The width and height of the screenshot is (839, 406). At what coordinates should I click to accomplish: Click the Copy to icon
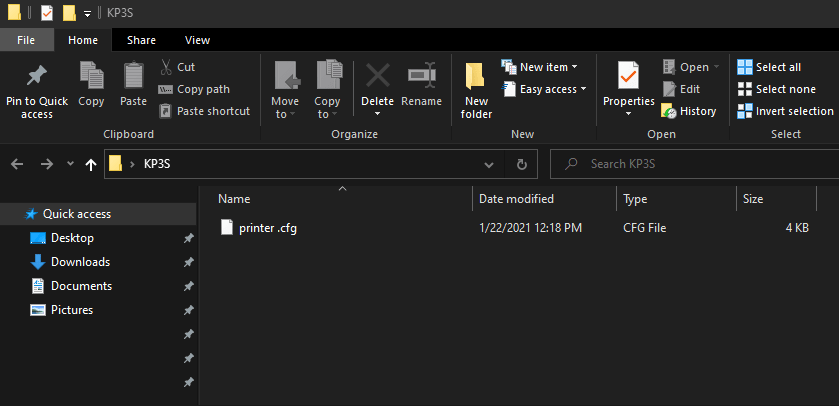[329, 75]
